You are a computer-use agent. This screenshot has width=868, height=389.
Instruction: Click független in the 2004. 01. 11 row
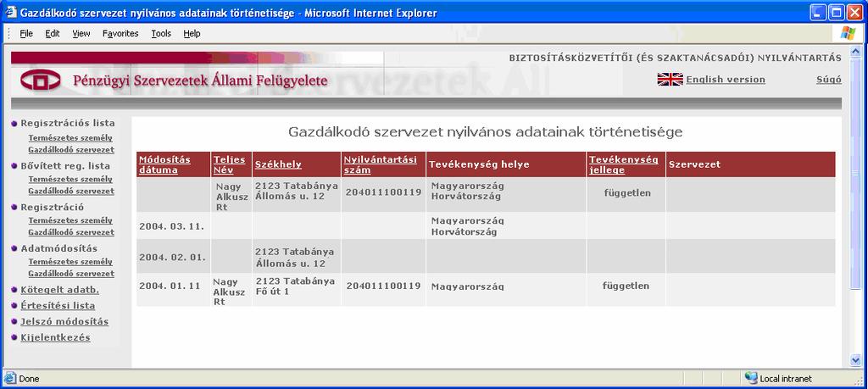tap(626, 286)
